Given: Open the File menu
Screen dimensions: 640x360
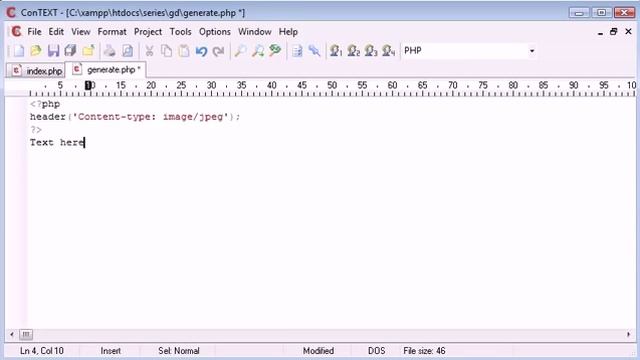Looking at the screenshot, I should pos(34,32).
